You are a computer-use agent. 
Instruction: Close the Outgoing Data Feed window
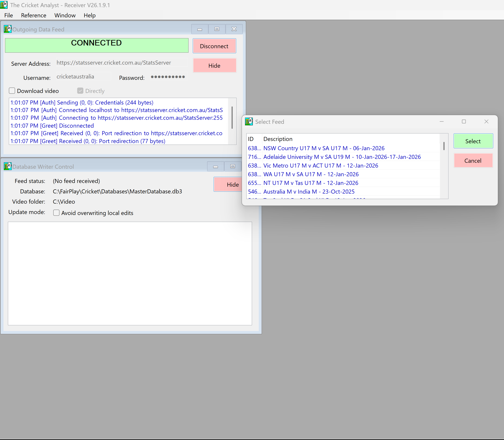(234, 29)
